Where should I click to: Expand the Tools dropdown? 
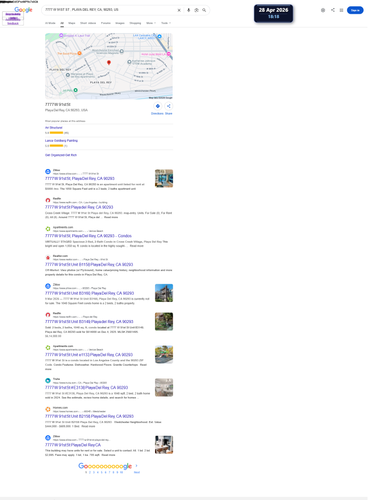tap(166, 23)
